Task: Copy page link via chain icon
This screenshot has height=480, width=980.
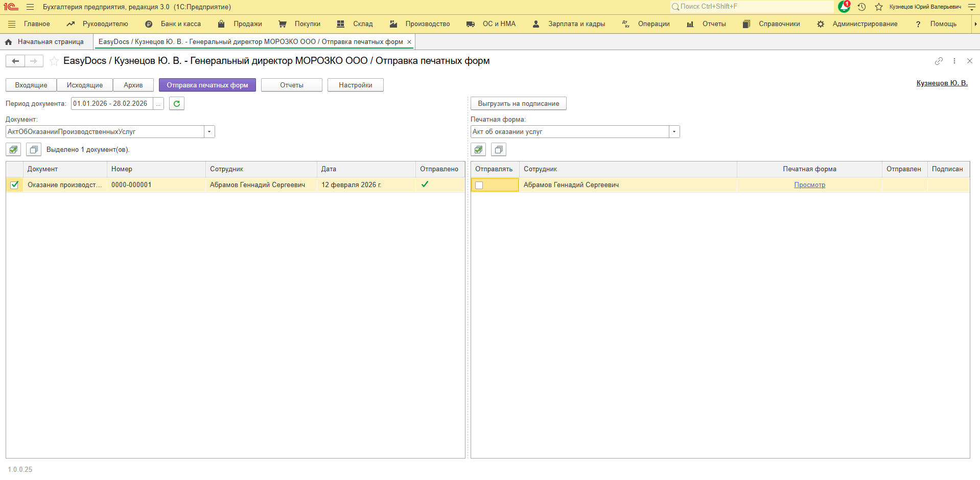Action: (x=939, y=61)
